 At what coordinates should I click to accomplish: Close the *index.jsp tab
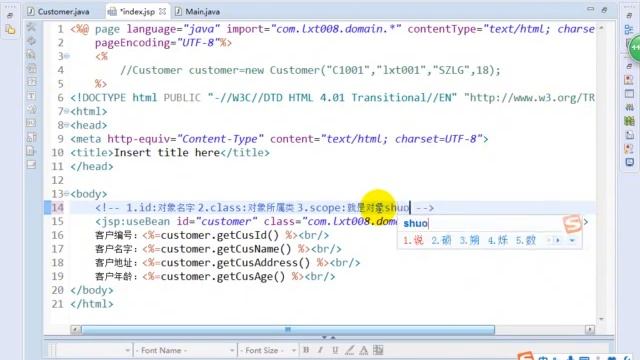pyautogui.click(x=162, y=11)
